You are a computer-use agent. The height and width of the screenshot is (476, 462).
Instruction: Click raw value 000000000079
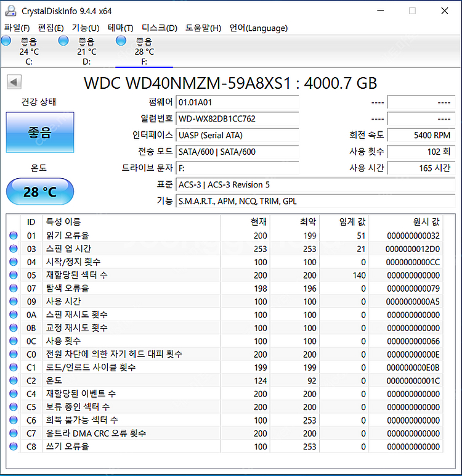[x=413, y=289]
